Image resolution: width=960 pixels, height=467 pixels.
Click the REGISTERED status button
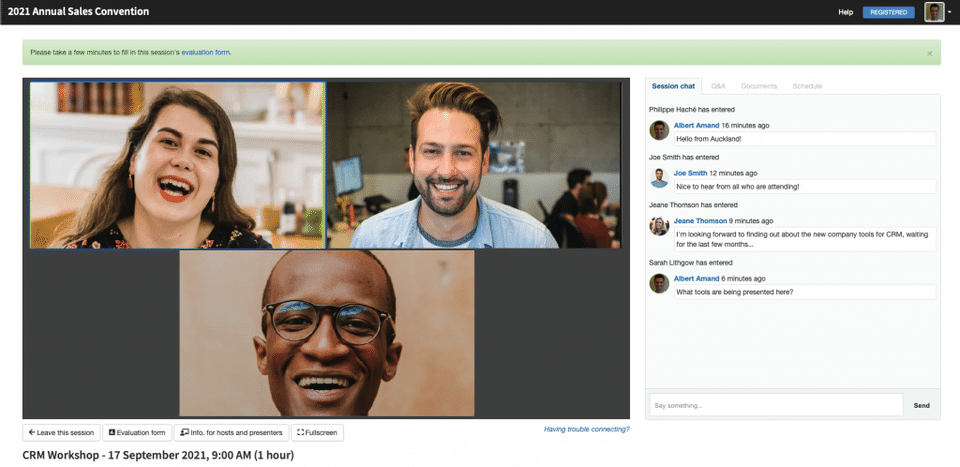click(888, 12)
